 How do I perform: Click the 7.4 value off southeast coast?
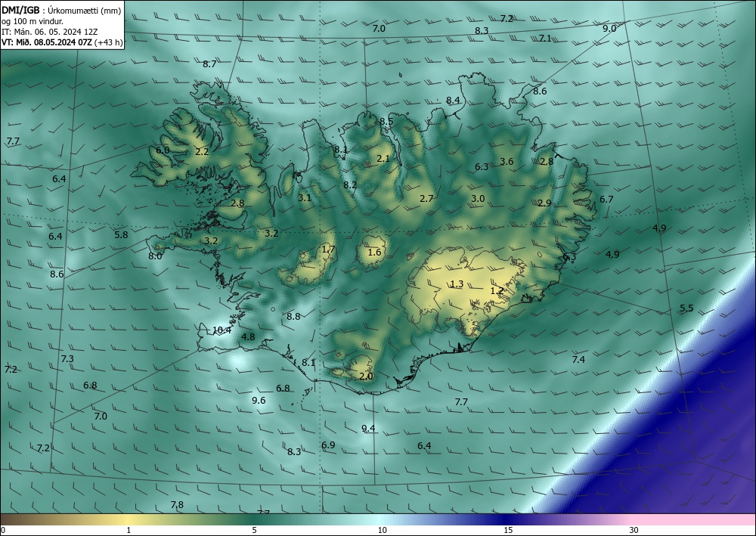click(x=578, y=359)
